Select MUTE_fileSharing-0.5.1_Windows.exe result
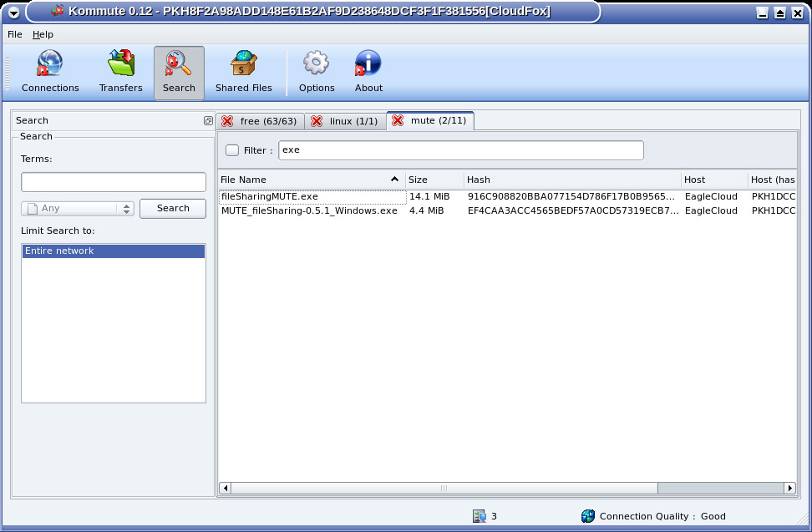Screen dimensions: 812x532 [309, 210]
